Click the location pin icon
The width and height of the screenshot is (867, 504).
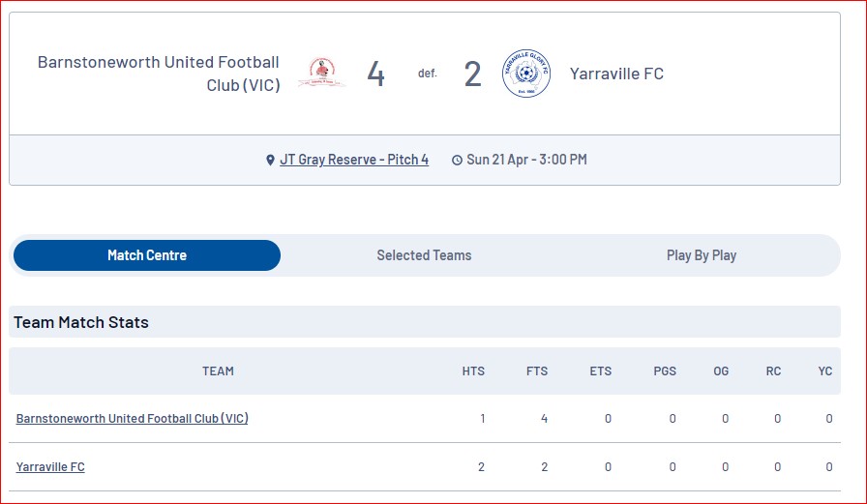pos(270,161)
